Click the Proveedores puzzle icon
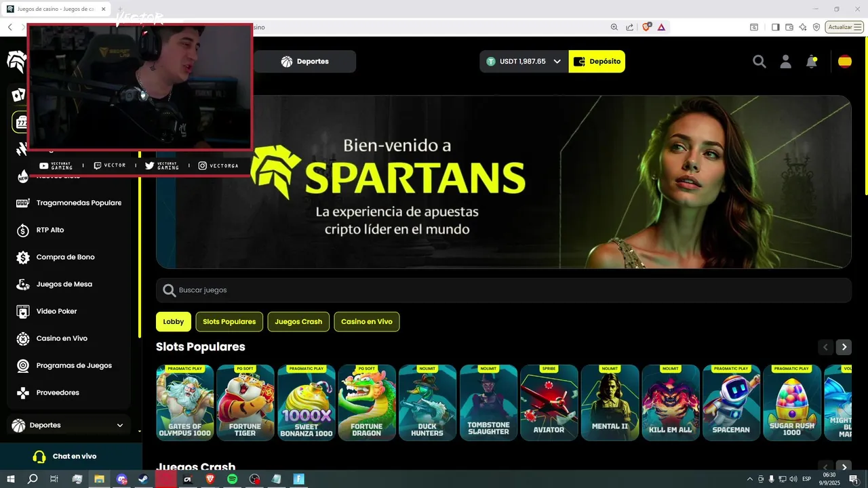Viewport: 868px width, 488px height. (x=23, y=393)
